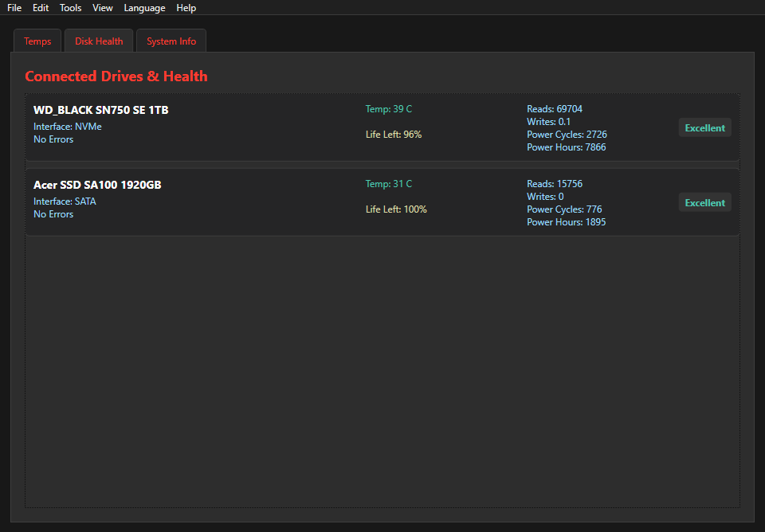The width and height of the screenshot is (765, 532).
Task: Open the File menu
Action: [14, 8]
